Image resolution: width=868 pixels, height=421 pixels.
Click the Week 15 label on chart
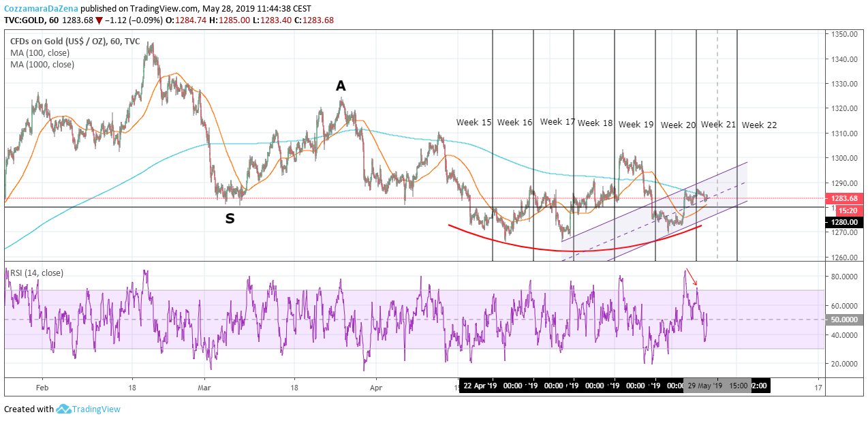pos(474,123)
